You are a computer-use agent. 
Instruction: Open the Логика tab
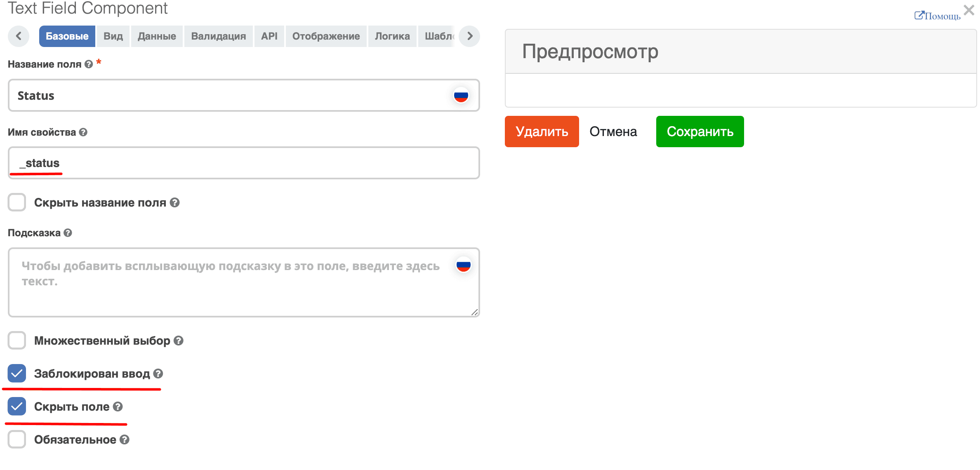[x=392, y=36]
